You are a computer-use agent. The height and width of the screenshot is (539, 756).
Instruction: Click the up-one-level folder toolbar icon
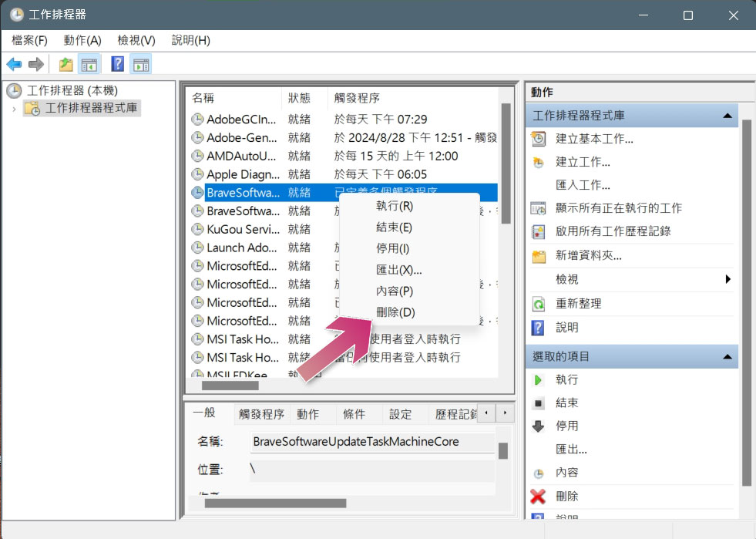(x=66, y=64)
